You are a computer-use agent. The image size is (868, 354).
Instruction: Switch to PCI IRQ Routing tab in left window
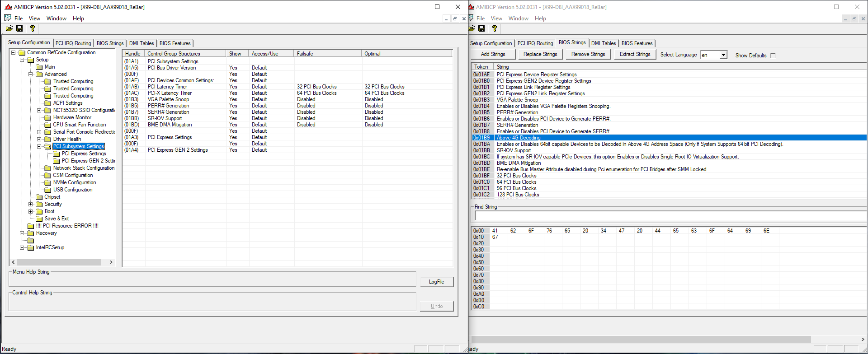click(73, 43)
